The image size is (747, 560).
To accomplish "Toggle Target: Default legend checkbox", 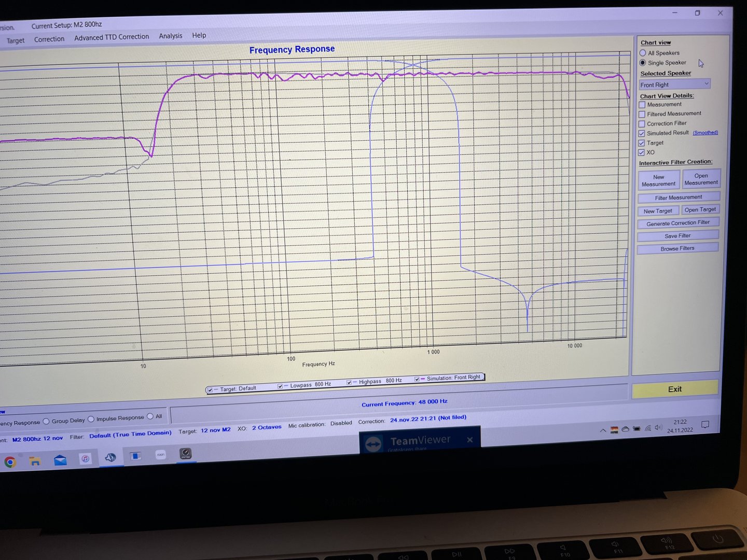I will 210,390.
